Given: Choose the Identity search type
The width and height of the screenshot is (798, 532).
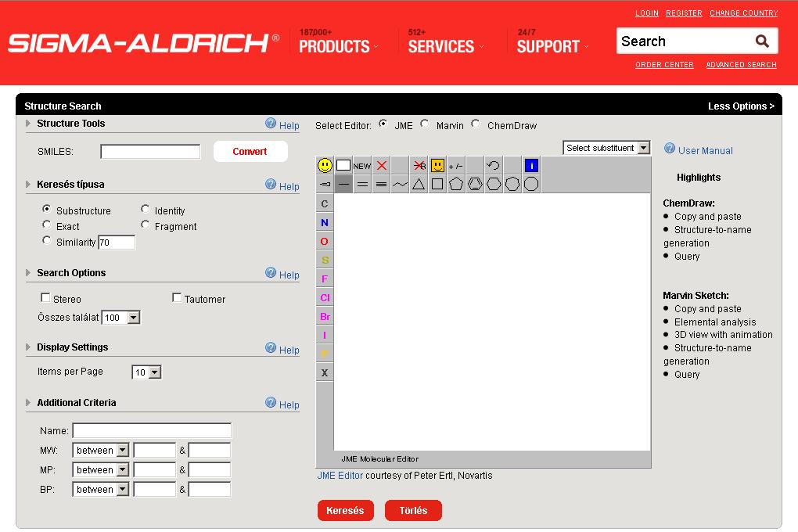Looking at the screenshot, I should tap(146, 209).
